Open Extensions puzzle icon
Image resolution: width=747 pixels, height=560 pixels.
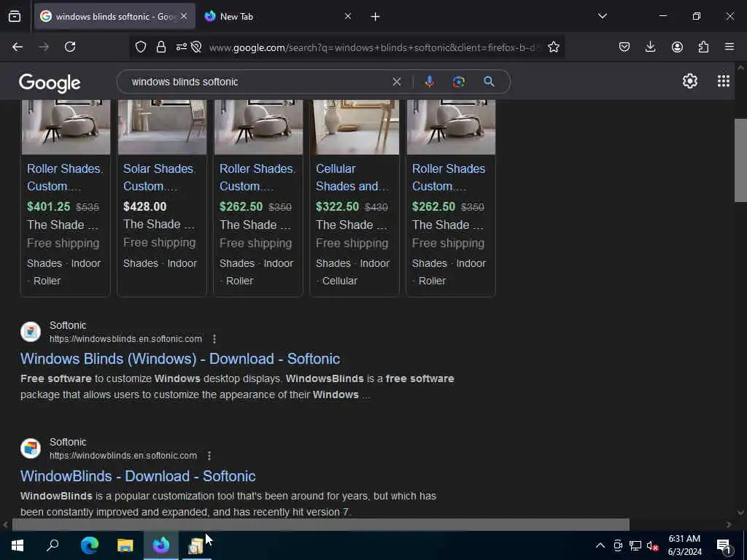(703, 47)
